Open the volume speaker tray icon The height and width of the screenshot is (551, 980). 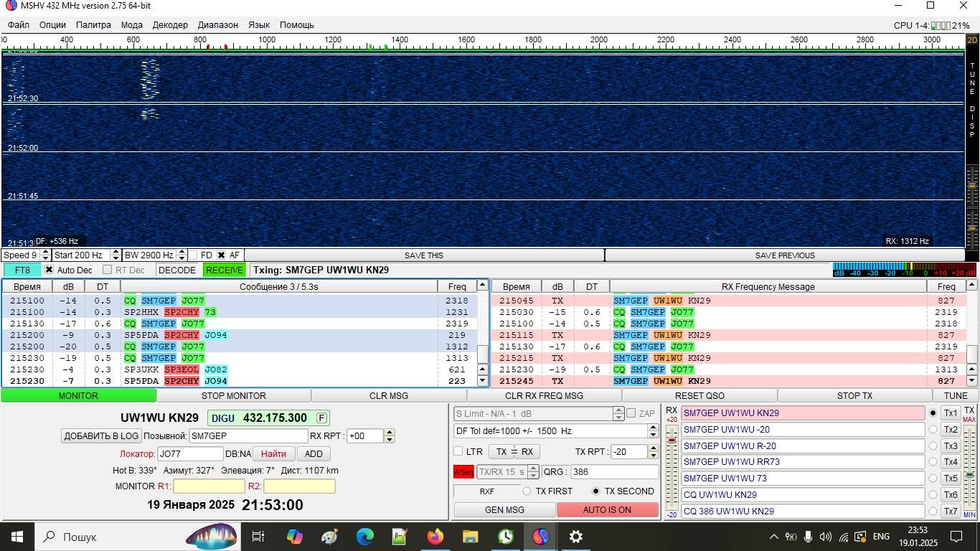(826, 537)
